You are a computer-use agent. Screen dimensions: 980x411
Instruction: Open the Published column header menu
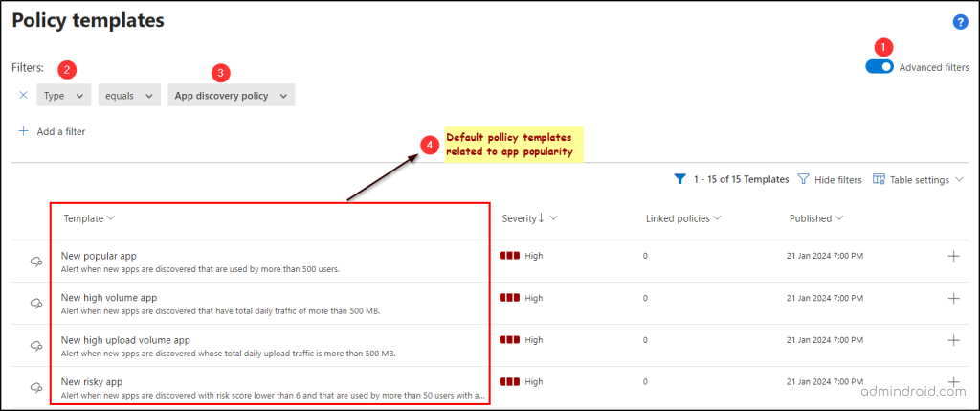click(x=816, y=218)
